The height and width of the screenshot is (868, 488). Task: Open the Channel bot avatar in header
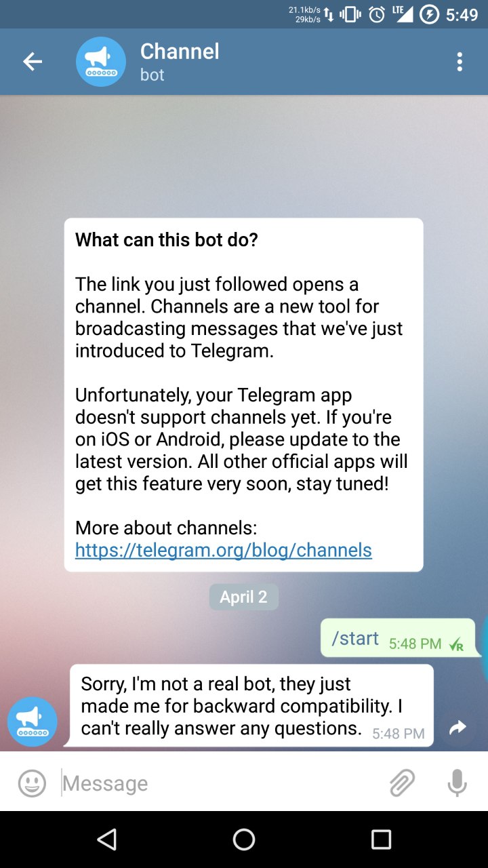[101, 62]
